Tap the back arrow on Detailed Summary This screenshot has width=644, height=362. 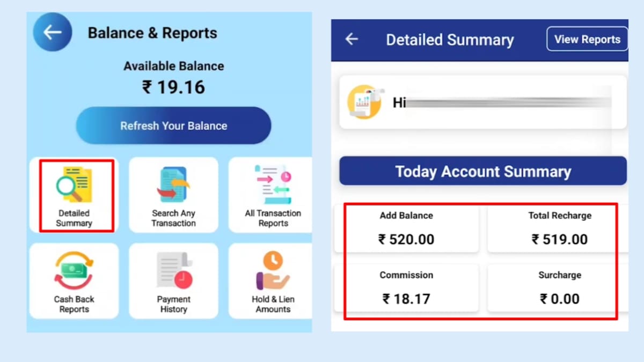[352, 39]
